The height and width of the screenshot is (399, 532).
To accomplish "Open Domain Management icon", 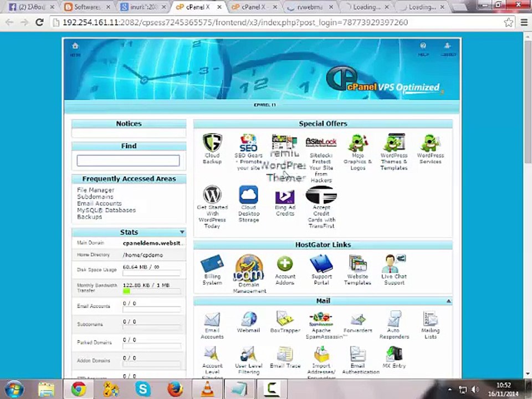I will click(249, 268).
